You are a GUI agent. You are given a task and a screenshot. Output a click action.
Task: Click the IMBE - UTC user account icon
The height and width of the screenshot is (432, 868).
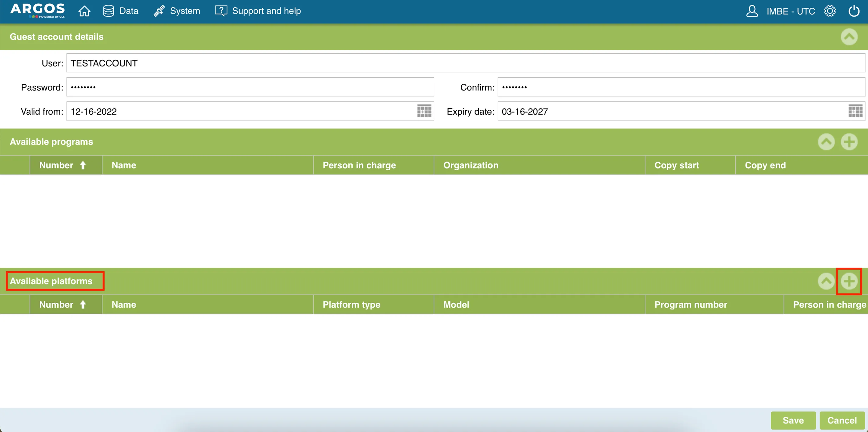coord(752,11)
